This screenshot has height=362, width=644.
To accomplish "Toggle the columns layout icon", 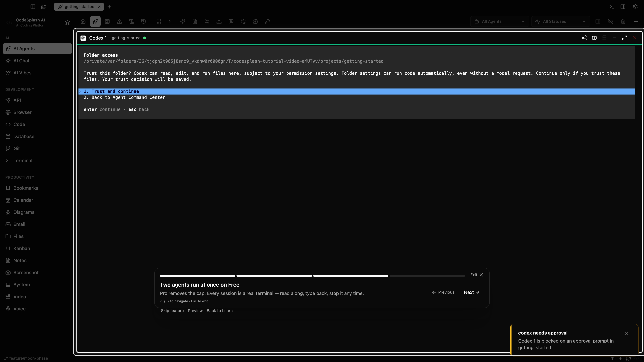I will [598, 21].
